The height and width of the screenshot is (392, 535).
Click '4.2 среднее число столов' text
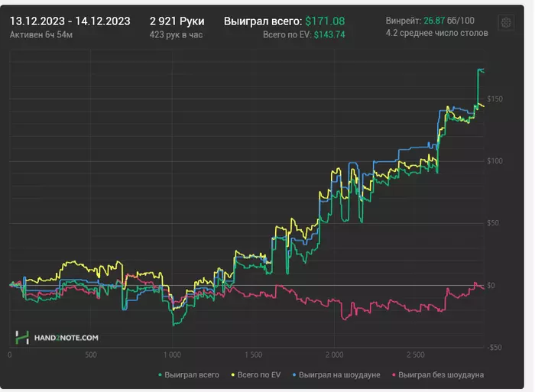point(436,33)
